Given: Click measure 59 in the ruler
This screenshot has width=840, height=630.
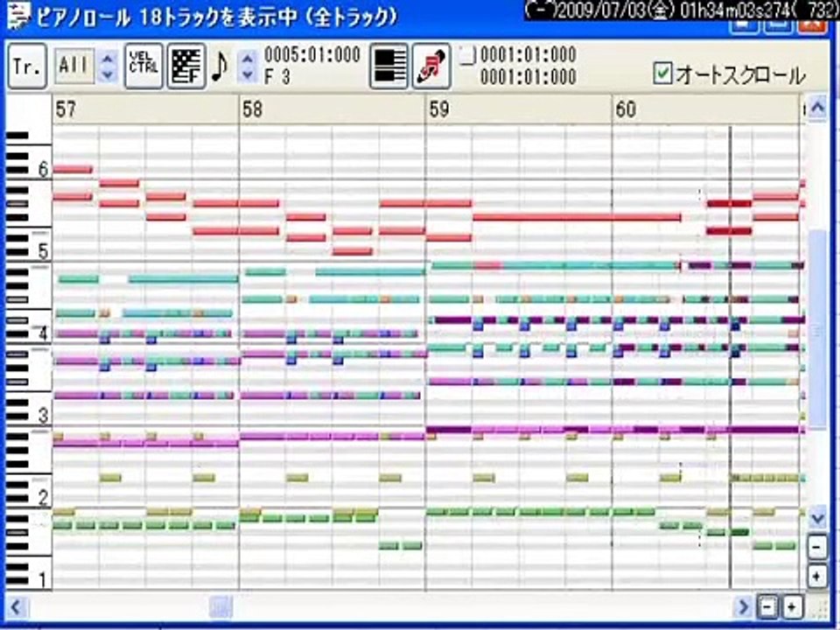Looking at the screenshot, I should [438, 109].
